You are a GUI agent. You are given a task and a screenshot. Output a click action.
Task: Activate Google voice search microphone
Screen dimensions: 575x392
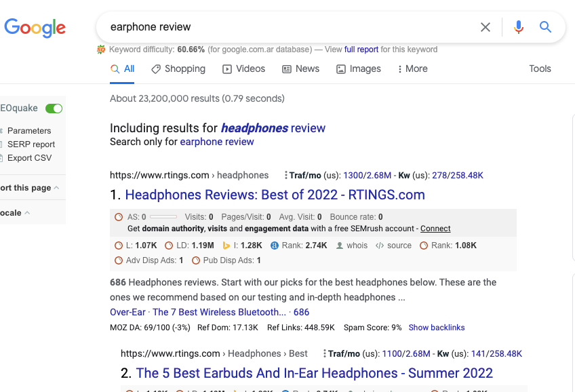518,27
